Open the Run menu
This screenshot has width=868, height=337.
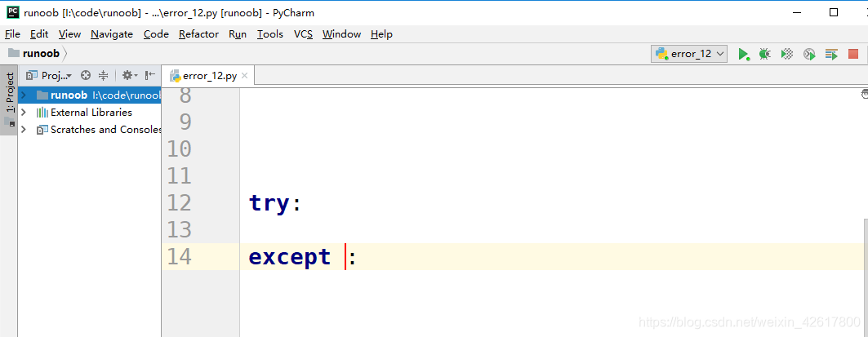pyautogui.click(x=238, y=33)
